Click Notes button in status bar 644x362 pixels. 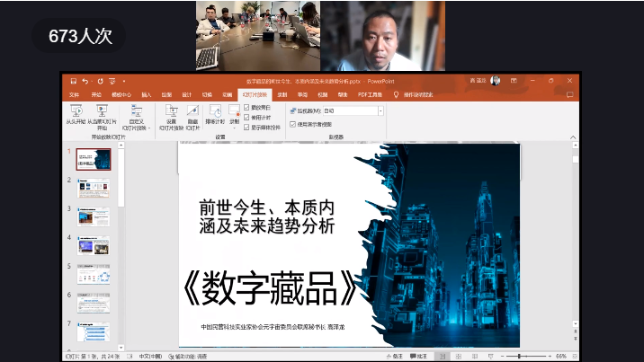coord(394,357)
